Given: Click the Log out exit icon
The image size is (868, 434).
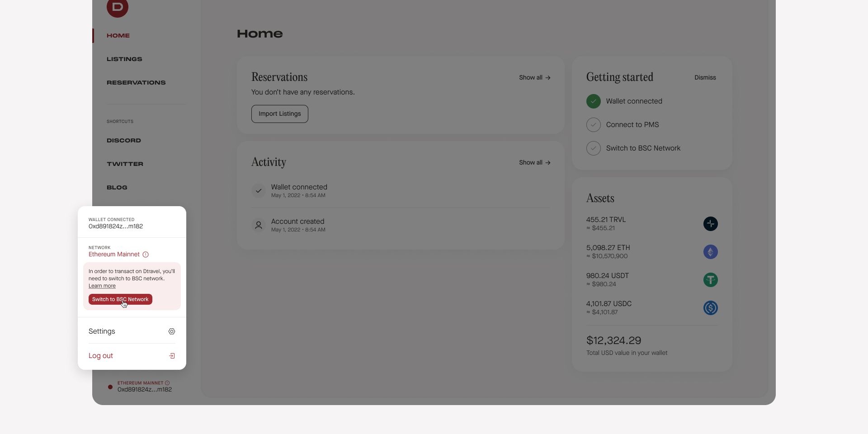Looking at the screenshot, I should click(x=172, y=356).
